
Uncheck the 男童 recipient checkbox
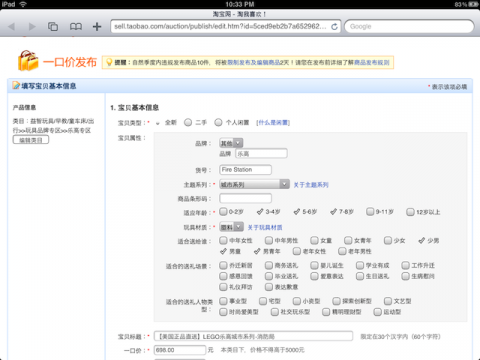pos(223,251)
